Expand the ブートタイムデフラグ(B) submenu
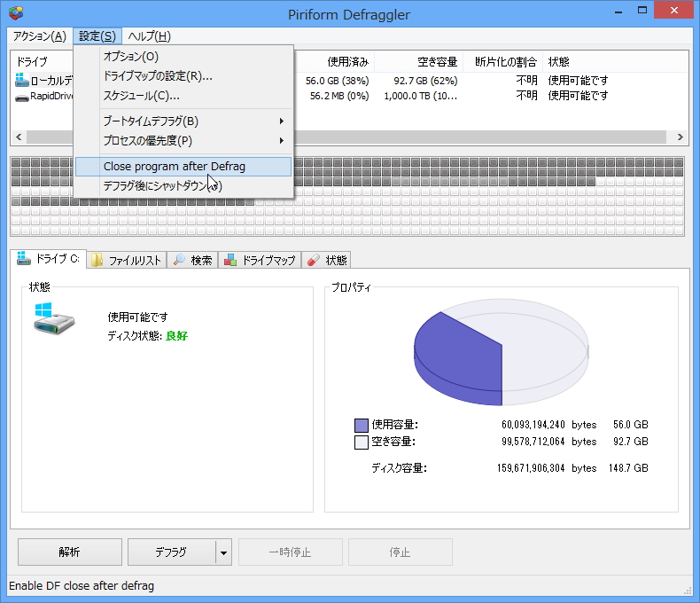Image resolution: width=700 pixels, height=603 pixels. coord(183,121)
